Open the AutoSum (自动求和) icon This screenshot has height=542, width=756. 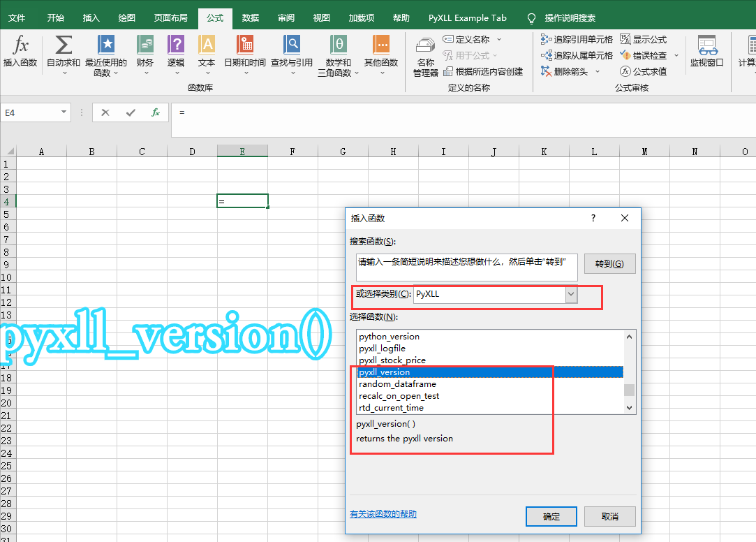(63, 54)
